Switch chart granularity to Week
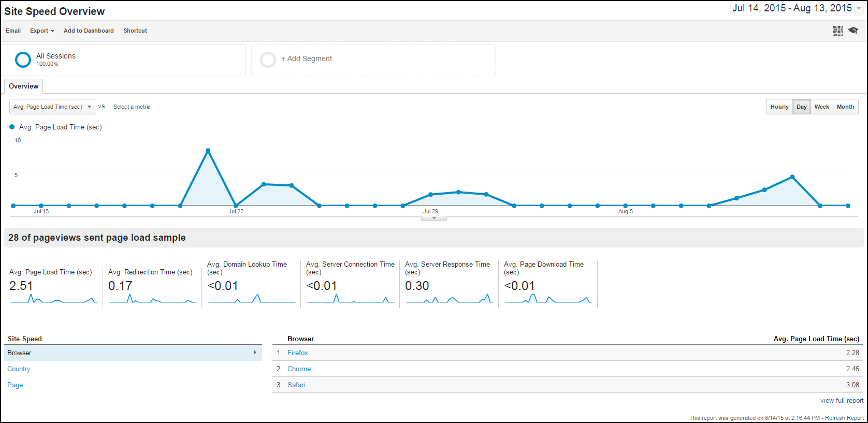The image size is (868, 423). pos(821,107)
